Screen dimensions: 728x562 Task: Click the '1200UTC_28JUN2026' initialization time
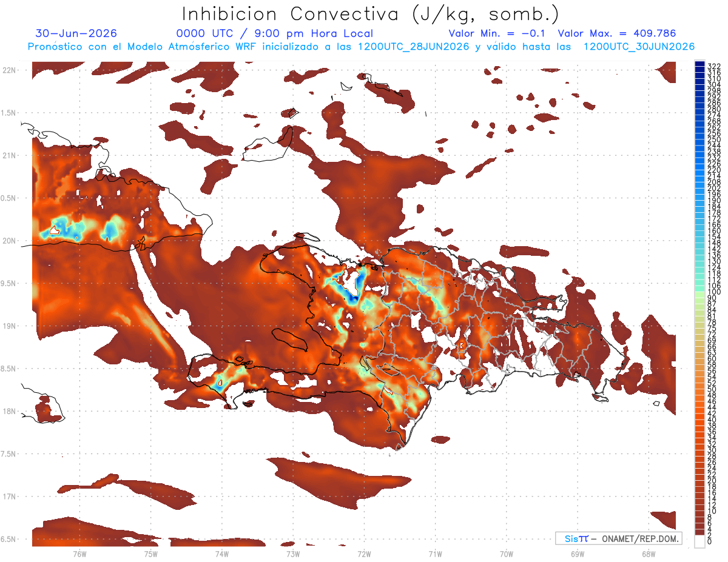[x=414, y=47]
